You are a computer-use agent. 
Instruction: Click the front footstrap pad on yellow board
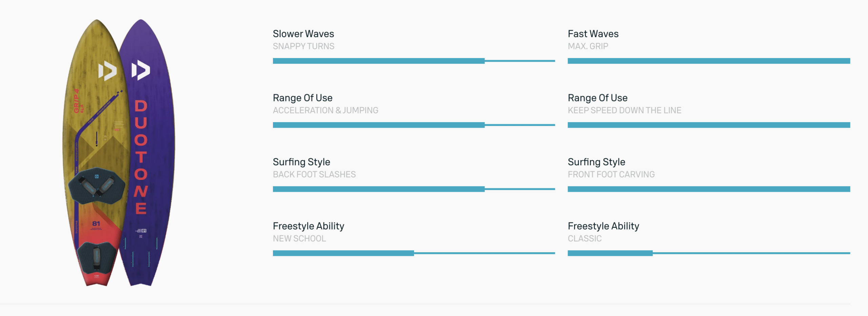pos(97,186)
